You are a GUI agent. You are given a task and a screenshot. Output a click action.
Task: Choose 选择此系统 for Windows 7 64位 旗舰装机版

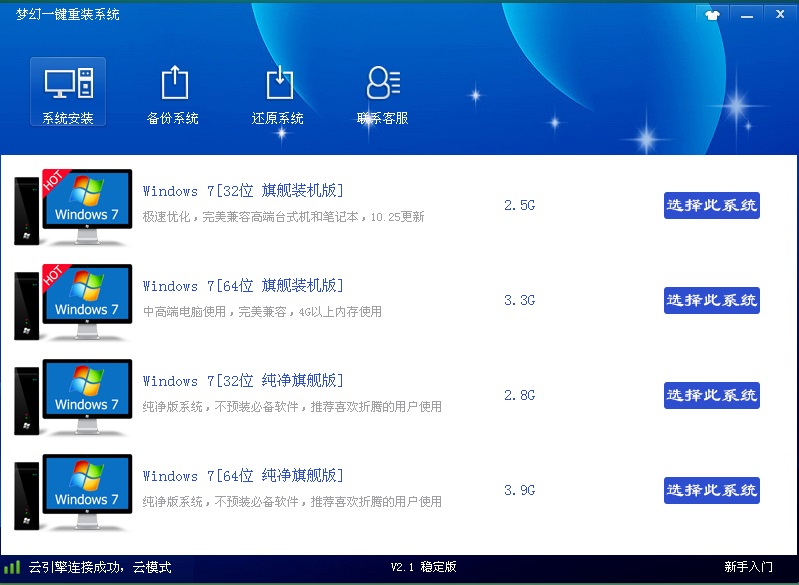[711, 300]
